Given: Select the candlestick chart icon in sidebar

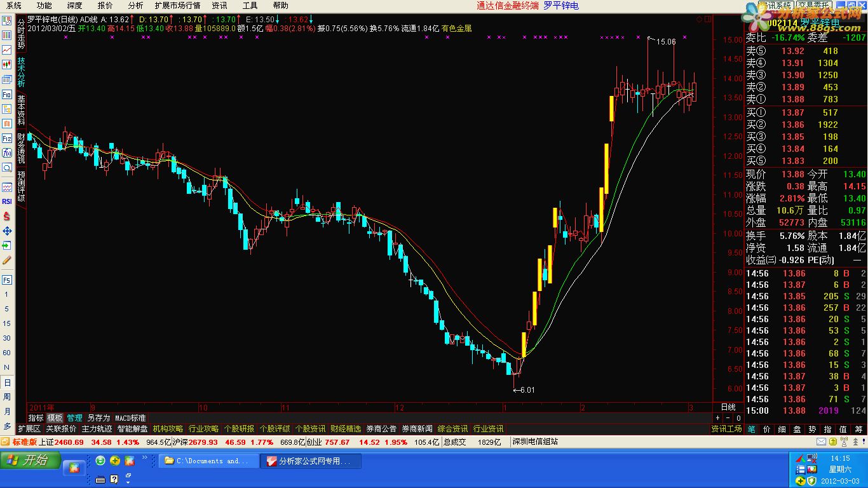Looking at the screenshot, I should [x=7, y=65].
